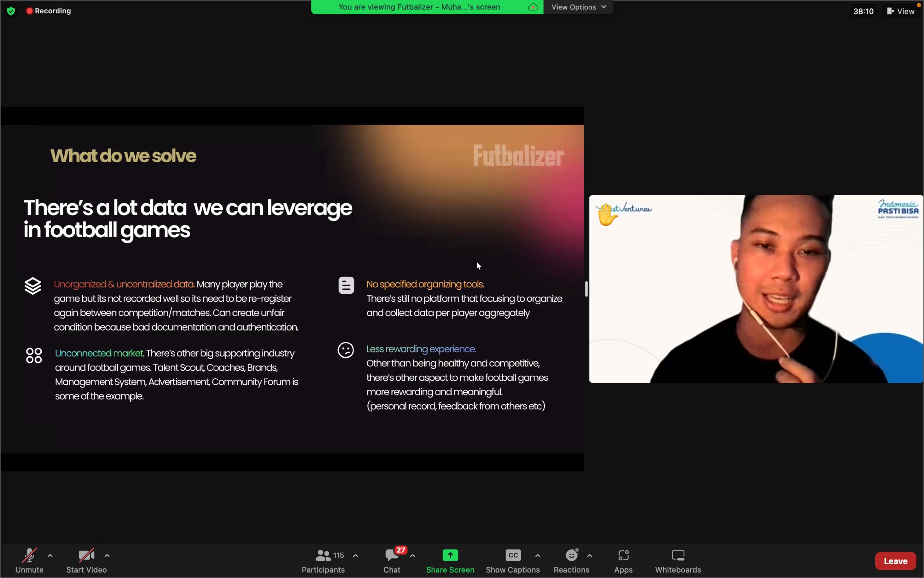The height and width of the screenshot is (578, 924).
Task: Click 'Unconnected market' text
Action: click(x=99, y=353)
